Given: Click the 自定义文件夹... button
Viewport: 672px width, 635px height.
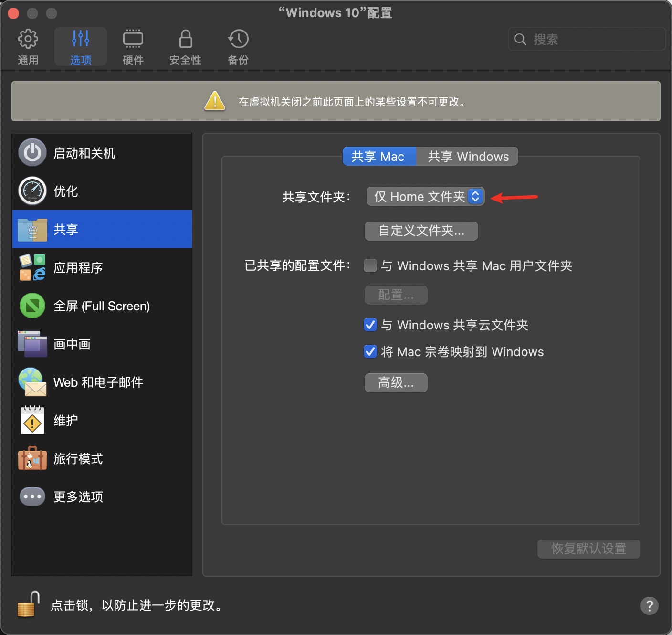Looking at the screenshot, I should [x=421, y=231].
